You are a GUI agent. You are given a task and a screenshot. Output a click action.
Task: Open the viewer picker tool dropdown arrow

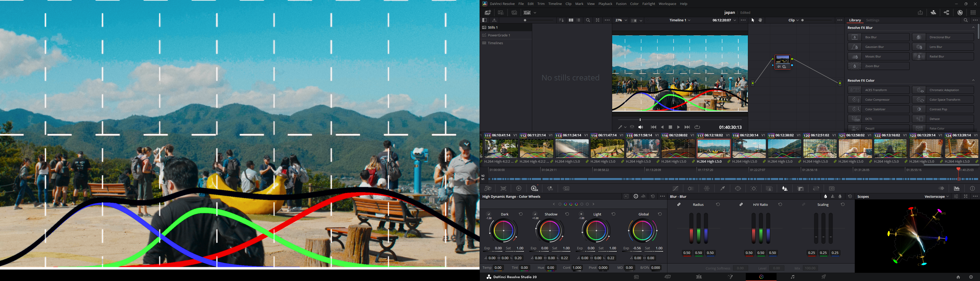pyautogui.click(x=625, y=127)
